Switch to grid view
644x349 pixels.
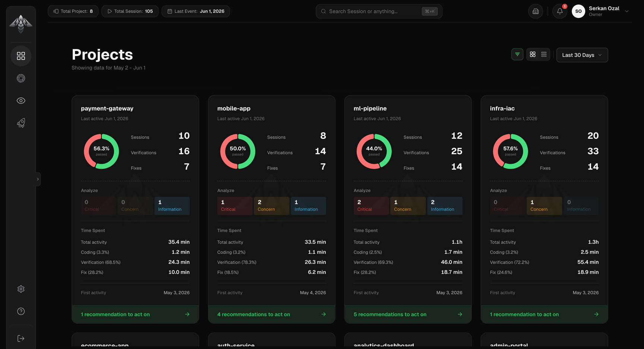(533, 54)
